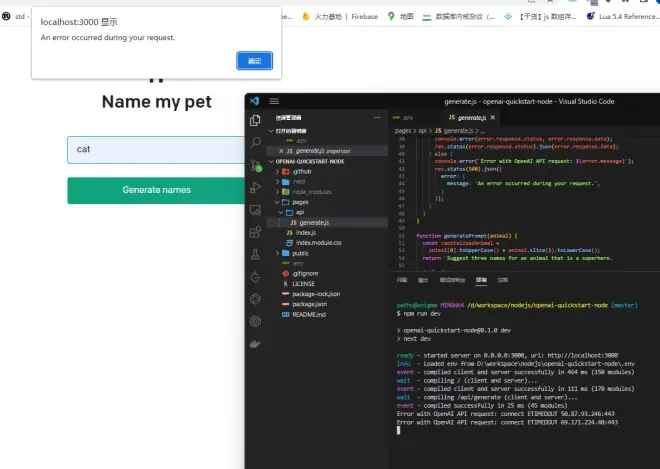Click the blue confirm button in alert
The image size is (660, 469).
click(x=254, y=61)
